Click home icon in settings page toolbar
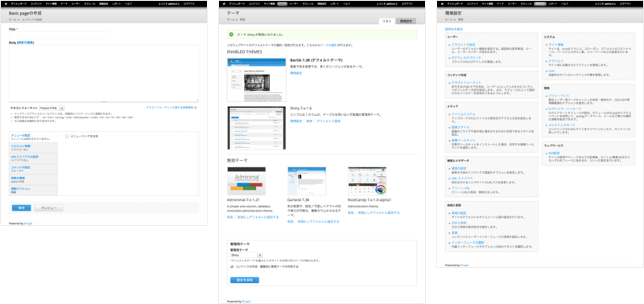 click(x=442, y=3)
